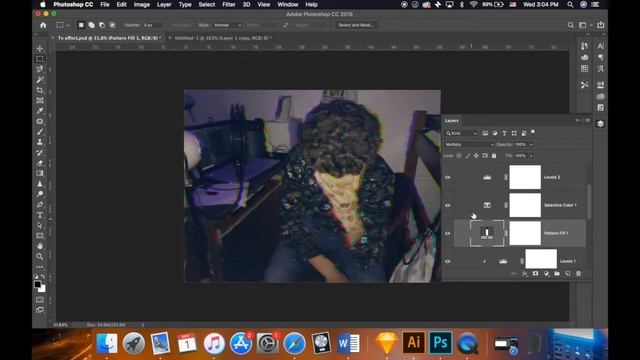Hide the Levels 2 layer
This screenshot has height=360, width=640.
[x=448, y=178]
